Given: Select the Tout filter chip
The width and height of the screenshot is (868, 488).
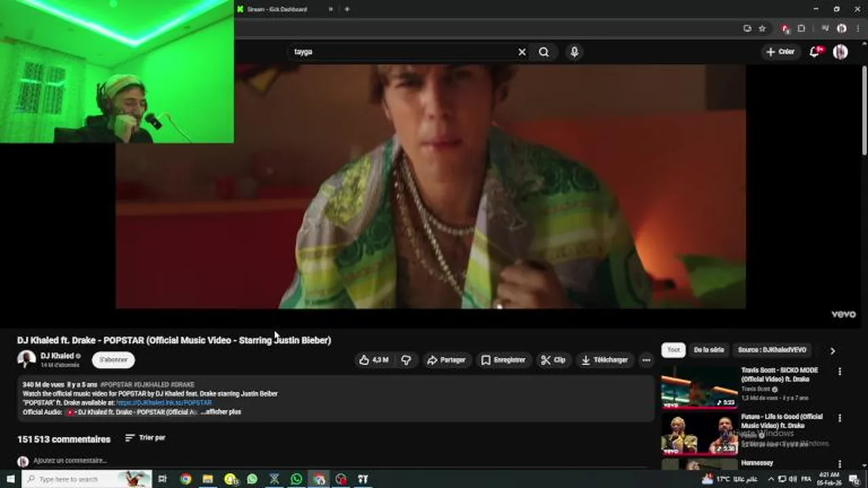Looking at the screenshot, I should tap(673, 350).
